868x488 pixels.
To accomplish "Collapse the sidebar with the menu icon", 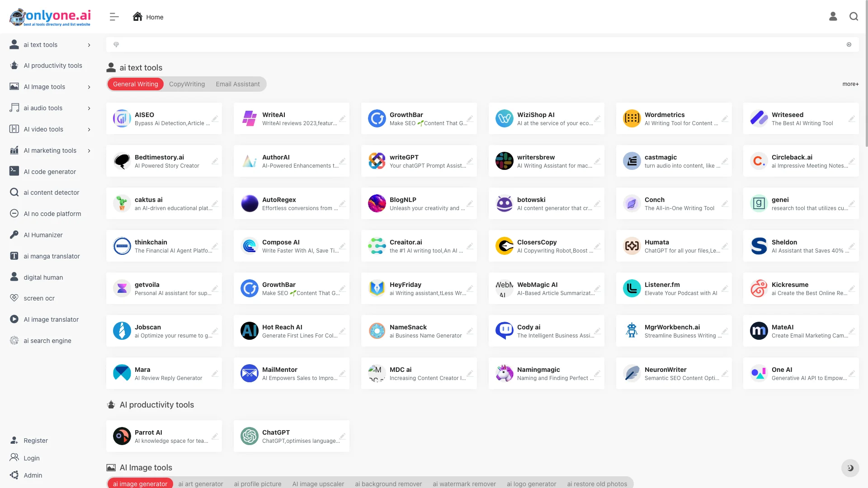I will tap(114, 17).
